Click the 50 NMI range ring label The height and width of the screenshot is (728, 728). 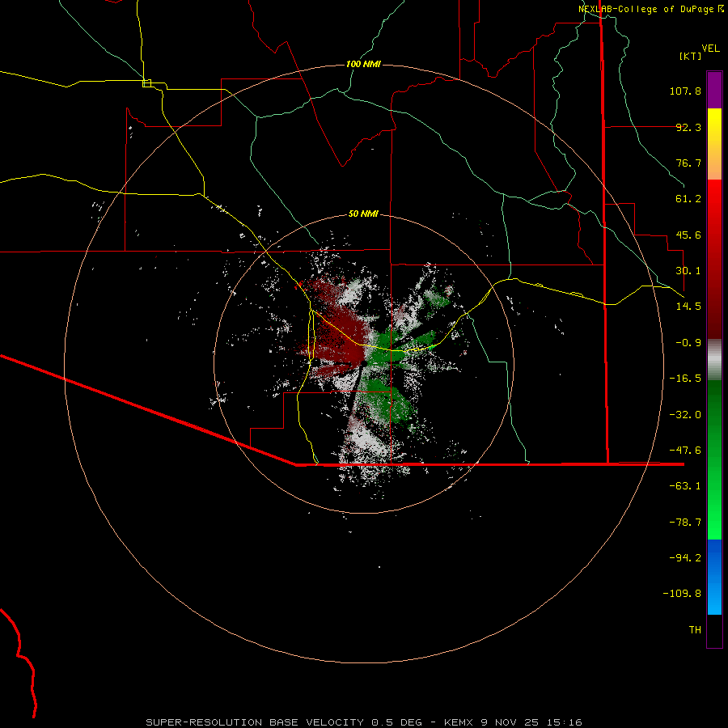363,214
